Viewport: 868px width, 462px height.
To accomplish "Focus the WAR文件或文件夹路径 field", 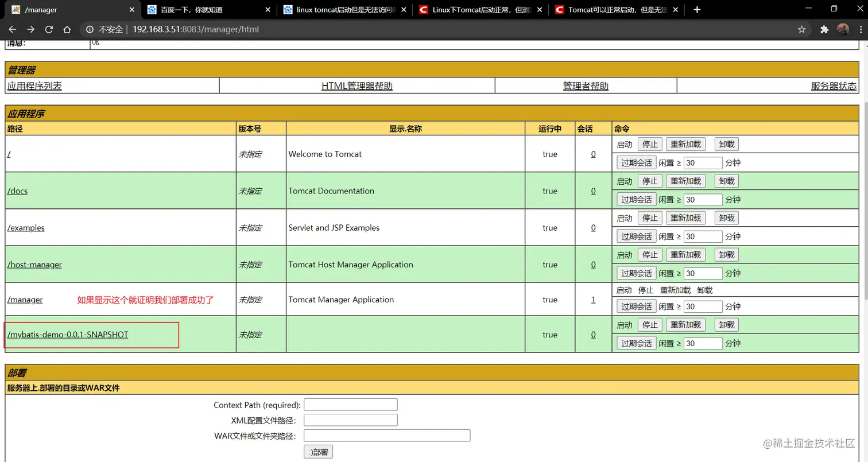I will click(387, 436).
